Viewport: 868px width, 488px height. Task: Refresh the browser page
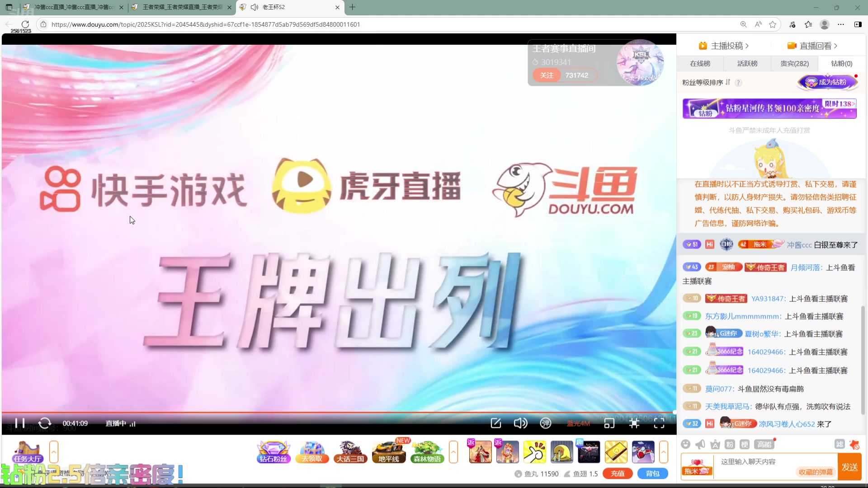[x=25, y=24]
